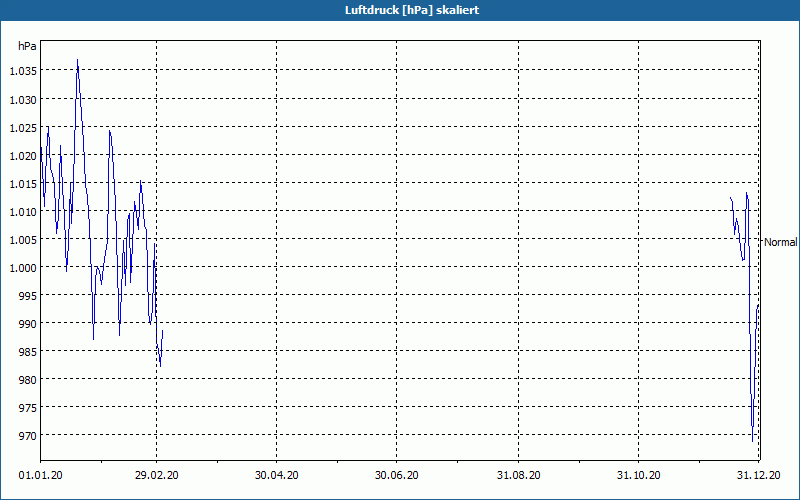Pick the 31.08.20 date label

click(x=519, y=475)
